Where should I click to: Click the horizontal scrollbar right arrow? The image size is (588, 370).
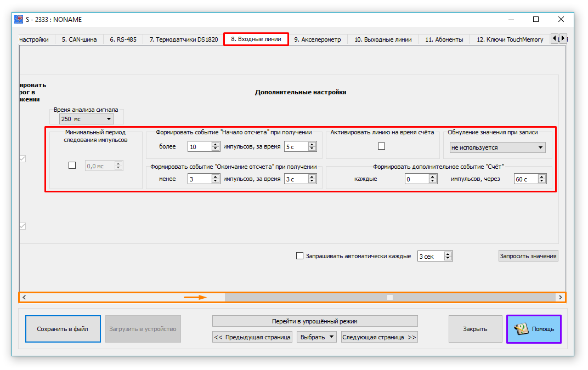coord(560,297)
